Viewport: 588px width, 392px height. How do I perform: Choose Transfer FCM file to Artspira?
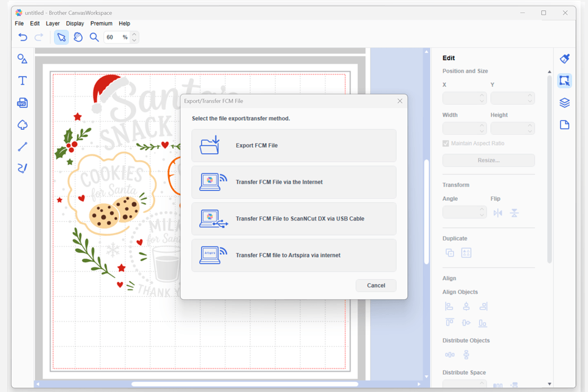(x=294, y=255)
